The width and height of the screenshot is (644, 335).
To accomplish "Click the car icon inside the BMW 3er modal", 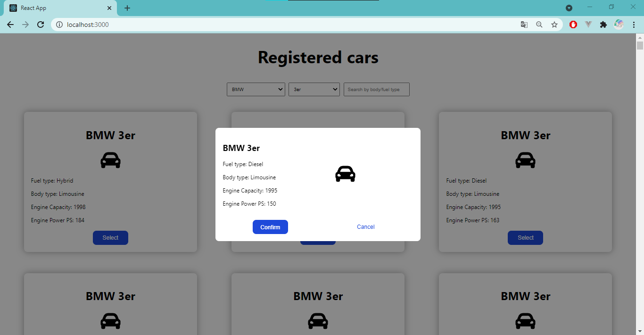I will 345,174.
